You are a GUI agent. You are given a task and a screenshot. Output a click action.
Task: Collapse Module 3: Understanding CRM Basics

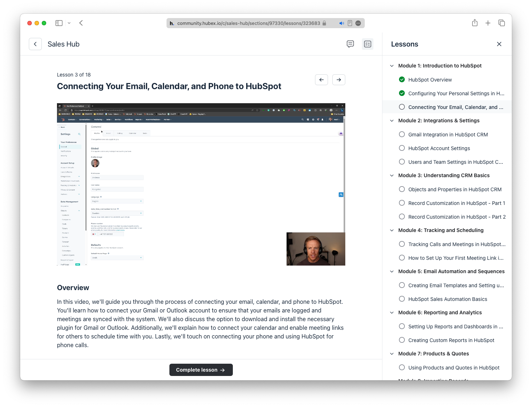pos(392,175)
